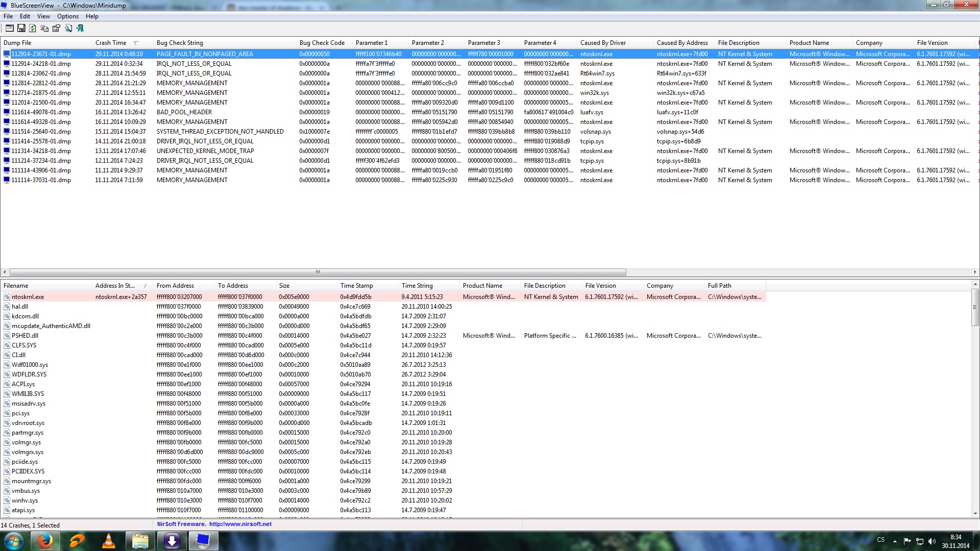Screen dimensions: 980x551
Task: Click the Advanced Options toolbar icon
Action: click(9, 28)
